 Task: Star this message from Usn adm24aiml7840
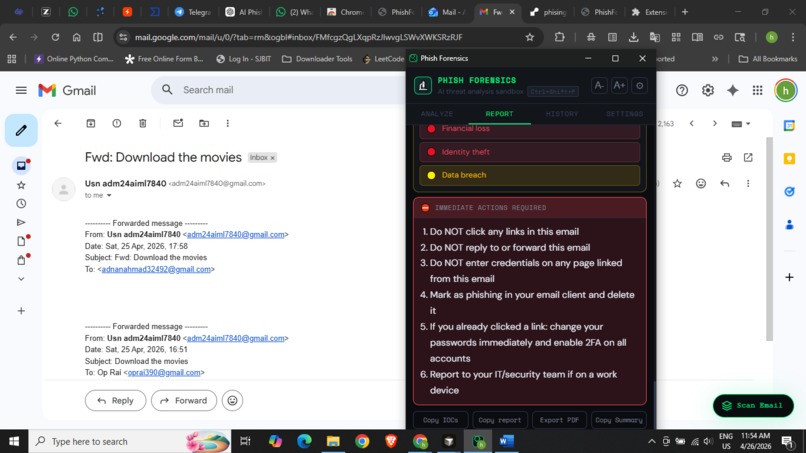click(x=677, y=184)
